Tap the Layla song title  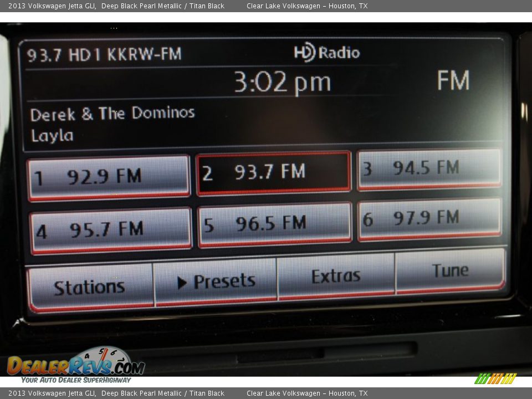pos(52,136)
